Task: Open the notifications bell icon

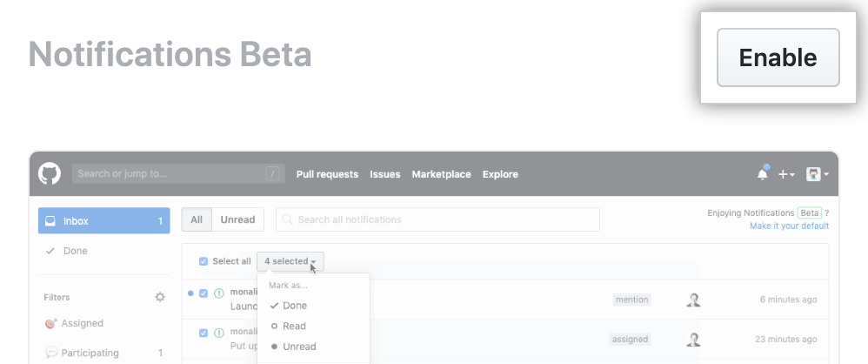Action: tap(763, 174)
